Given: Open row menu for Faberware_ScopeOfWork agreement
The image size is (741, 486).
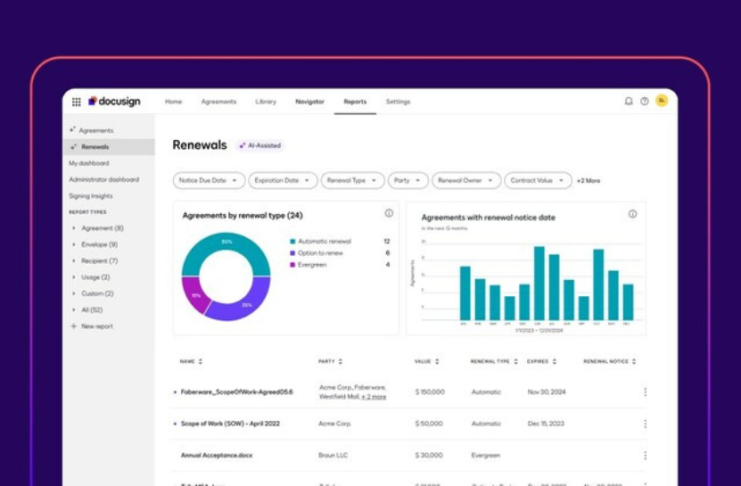Looking at the screenshot, I should click(645, 393).
